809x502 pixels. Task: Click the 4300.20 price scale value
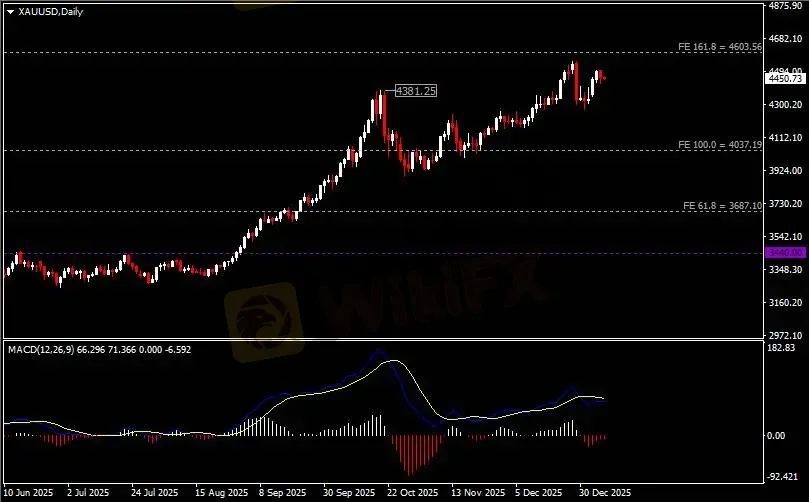pos(785,105)
